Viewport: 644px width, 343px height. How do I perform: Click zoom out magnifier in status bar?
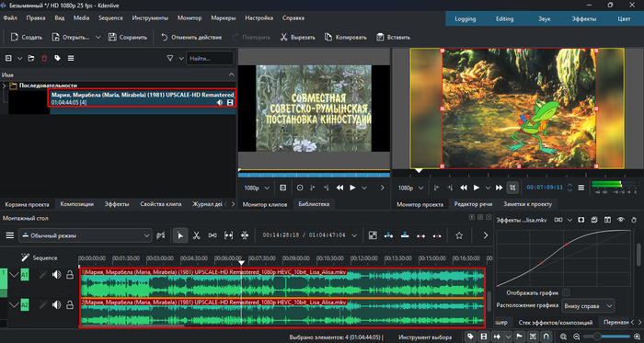[577, 336]
